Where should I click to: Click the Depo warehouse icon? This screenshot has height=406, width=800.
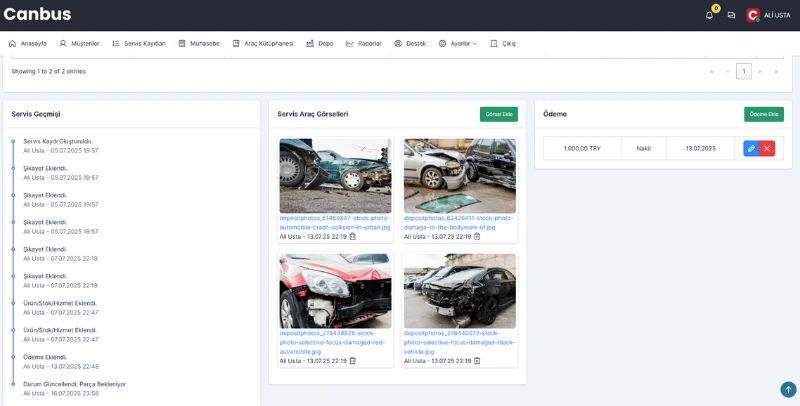[310, 43]
